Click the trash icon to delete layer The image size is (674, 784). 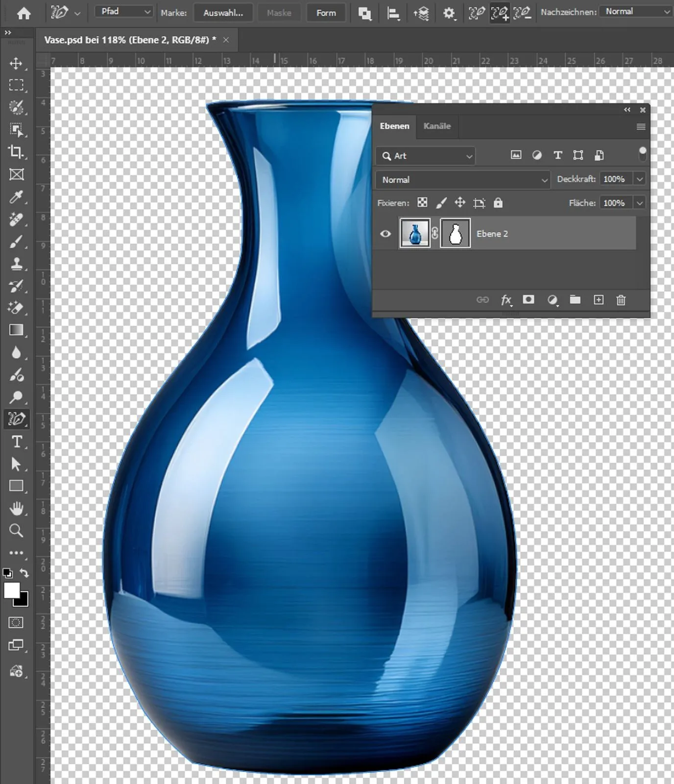[621, 300]
